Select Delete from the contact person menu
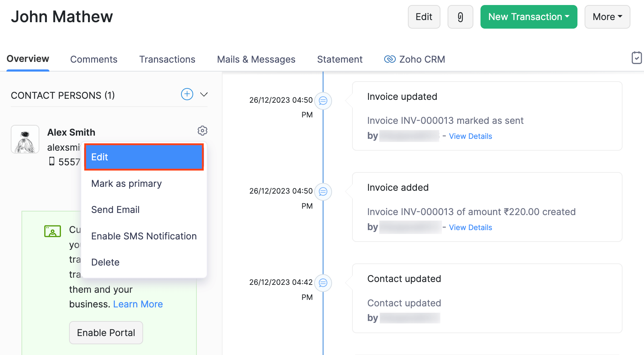 [105, 262]
